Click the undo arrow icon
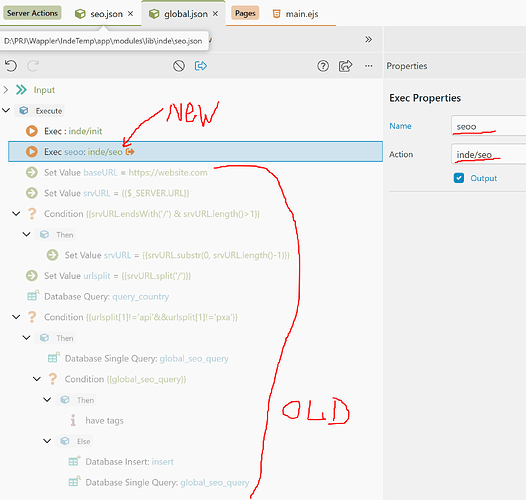 point(11,66)
